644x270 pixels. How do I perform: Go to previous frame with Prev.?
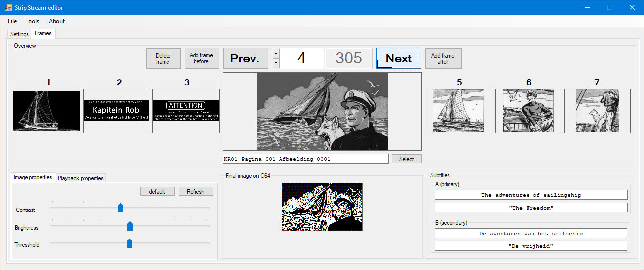pos(246,59)
